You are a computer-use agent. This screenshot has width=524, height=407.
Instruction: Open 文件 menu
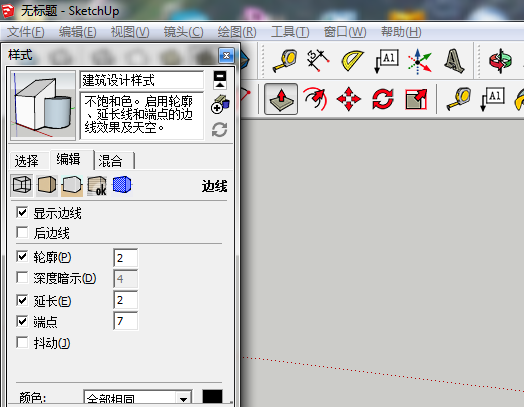[x=26, y=32]
